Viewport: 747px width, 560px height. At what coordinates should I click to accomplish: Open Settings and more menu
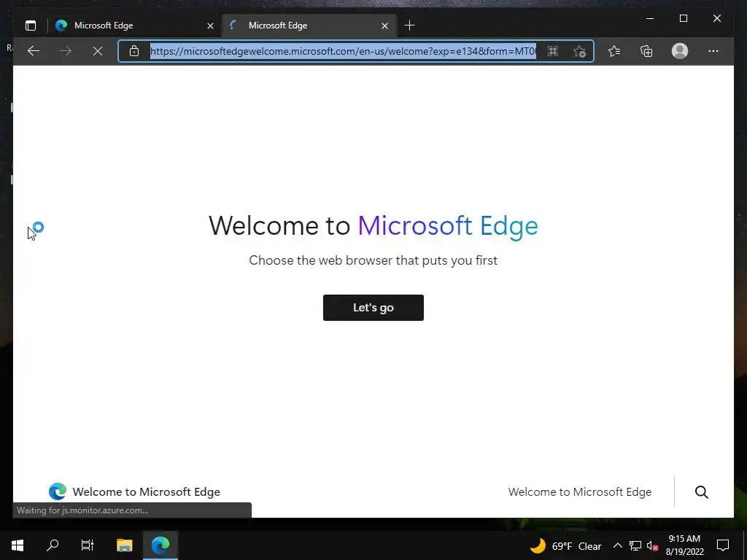tap(713, 51)
